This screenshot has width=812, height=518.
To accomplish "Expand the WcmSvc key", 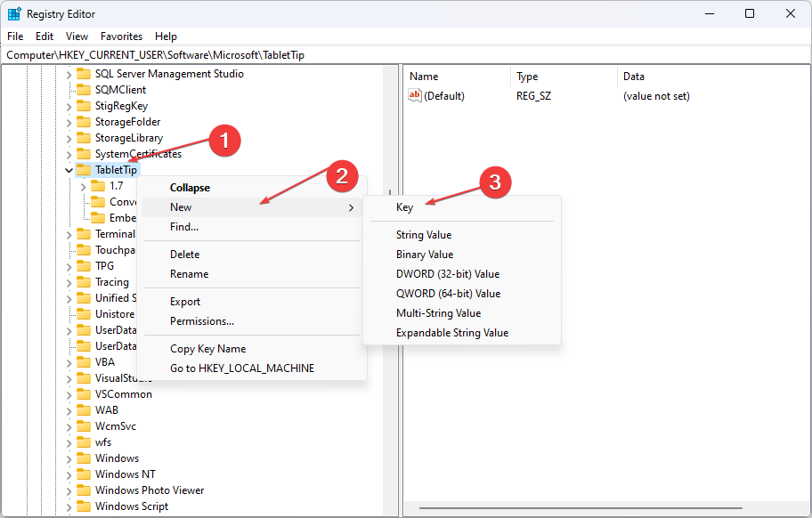I will click(69, 427).
